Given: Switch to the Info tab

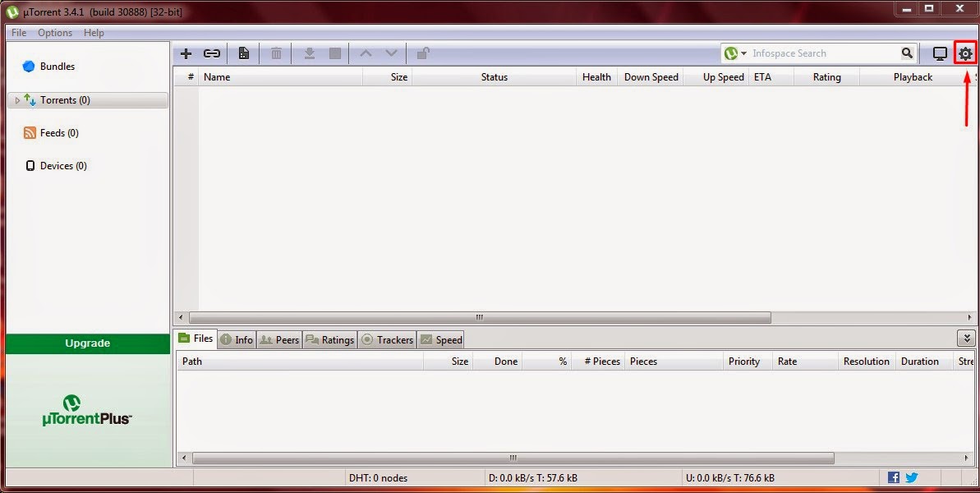Looking at the screenshot, I should [237, 340].
